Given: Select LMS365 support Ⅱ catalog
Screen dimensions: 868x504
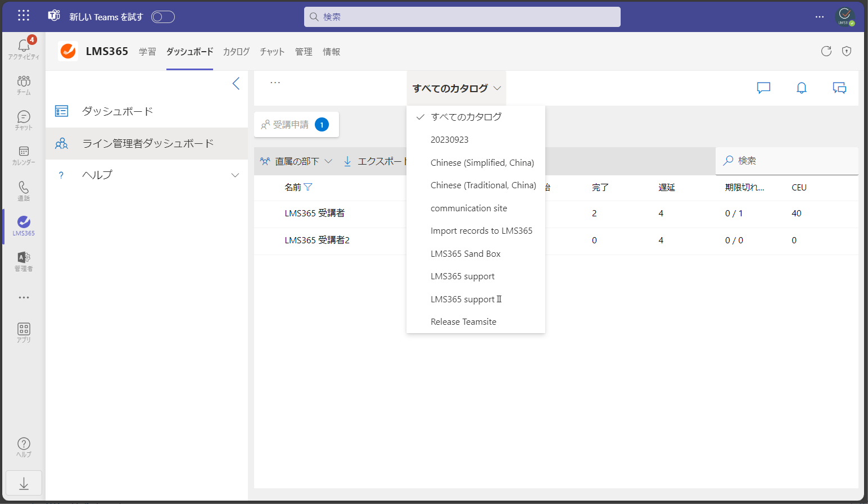Looking at the screenshot, I should [x=476, y=299].
